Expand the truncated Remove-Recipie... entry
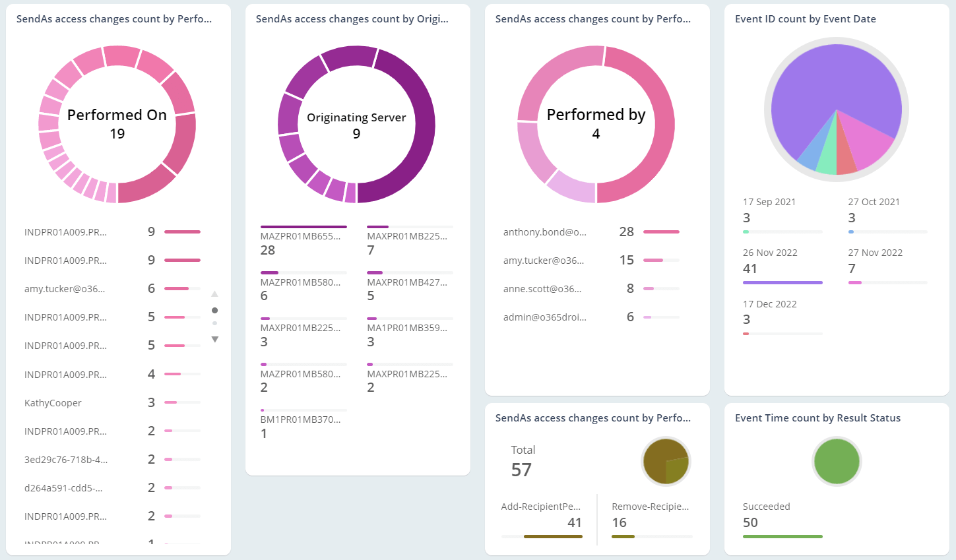Image resolution: width=956 pixels, height=560 pixels. (x=650, y=507)
